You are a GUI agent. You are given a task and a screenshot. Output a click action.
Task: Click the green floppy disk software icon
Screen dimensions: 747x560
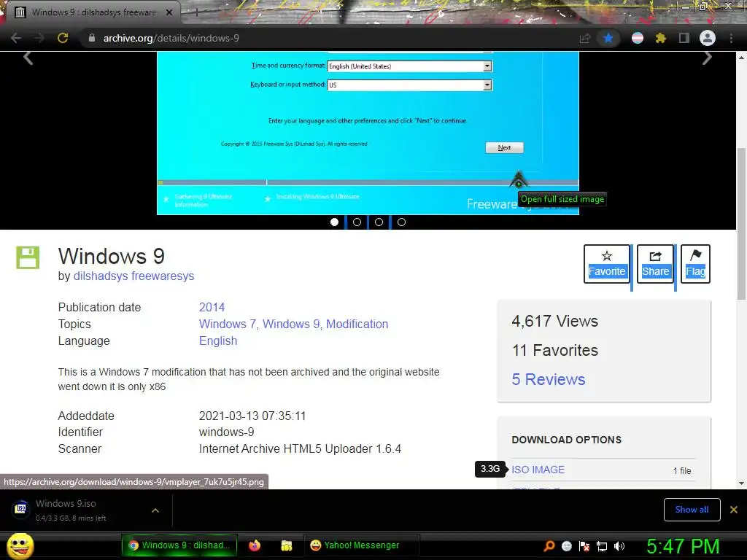pyautogui.click(x=28, y=257)
